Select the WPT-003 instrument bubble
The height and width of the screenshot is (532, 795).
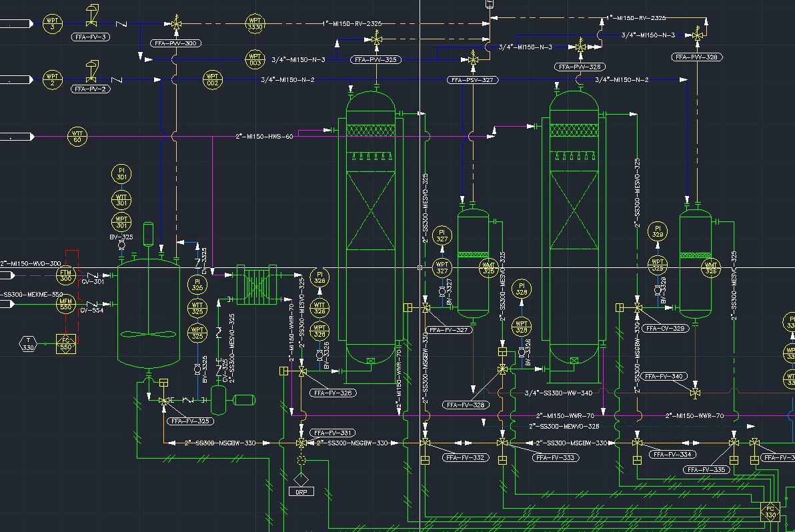(x=254, y=59)
